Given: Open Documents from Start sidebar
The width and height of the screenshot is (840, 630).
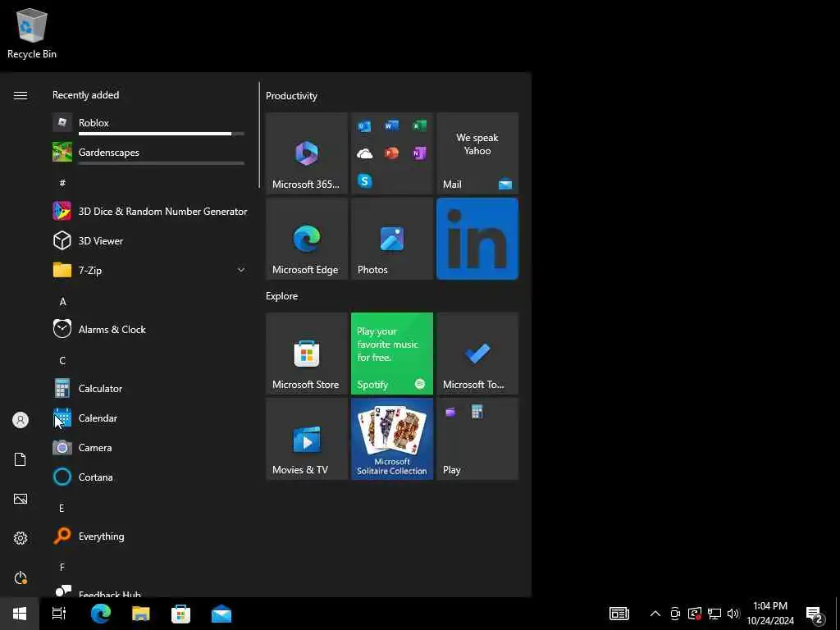Looking at the screenshot, I should point(21,459).
